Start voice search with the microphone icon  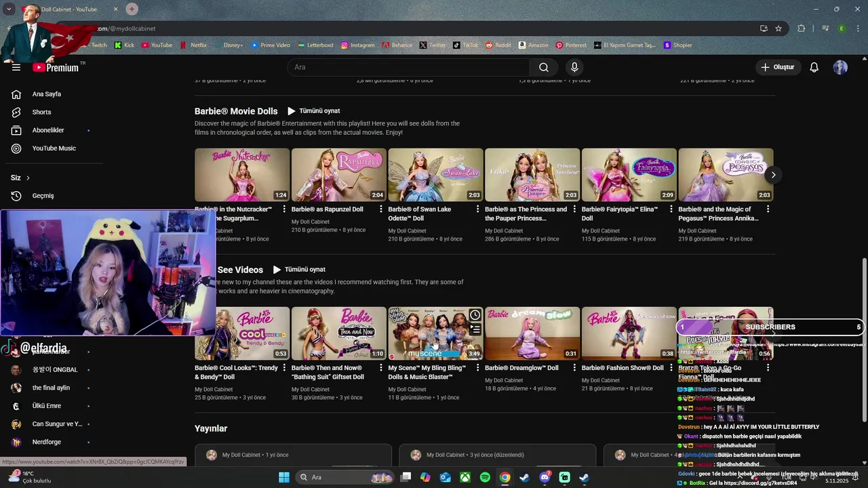(x=574, y=67)
